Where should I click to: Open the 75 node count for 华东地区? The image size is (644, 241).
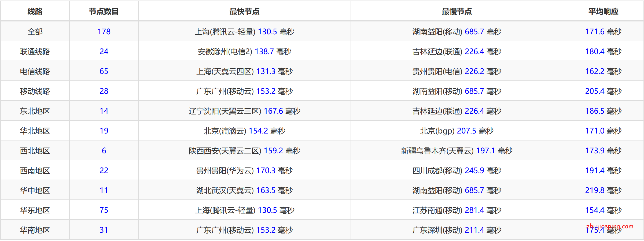(104, 210)
